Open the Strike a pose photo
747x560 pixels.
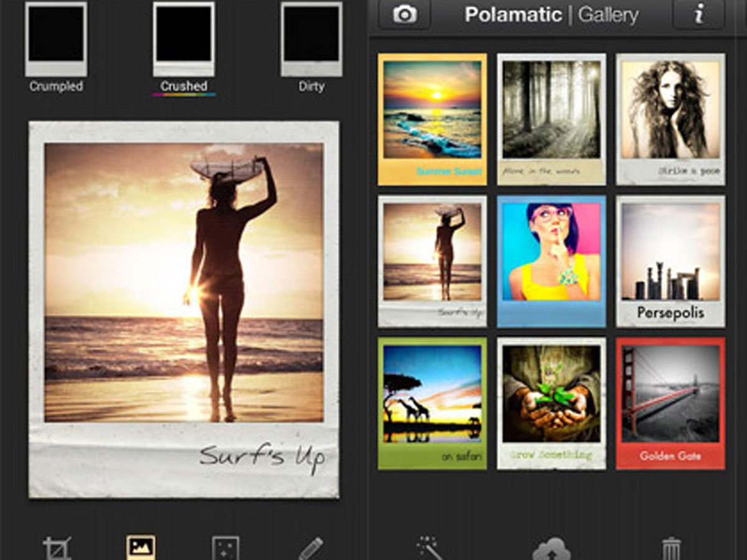click(670, 119)
